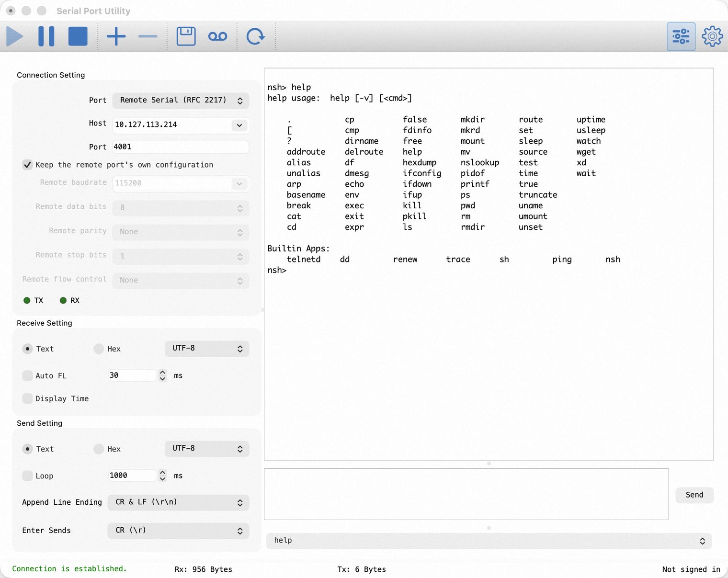Image resolution: width=728 pixels, height=578 pixels.
Task: Click the Auto FL milliseconds stepper
Action: (x=163, y=375)
